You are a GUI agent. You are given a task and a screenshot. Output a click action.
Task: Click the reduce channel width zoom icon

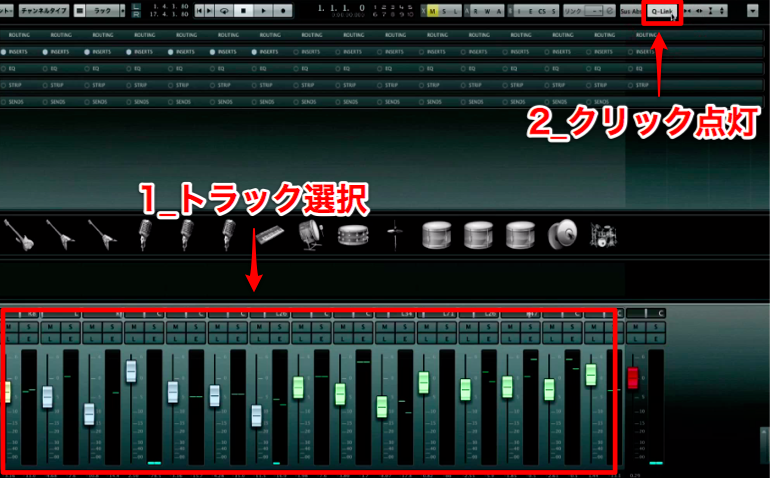point(688,11)
